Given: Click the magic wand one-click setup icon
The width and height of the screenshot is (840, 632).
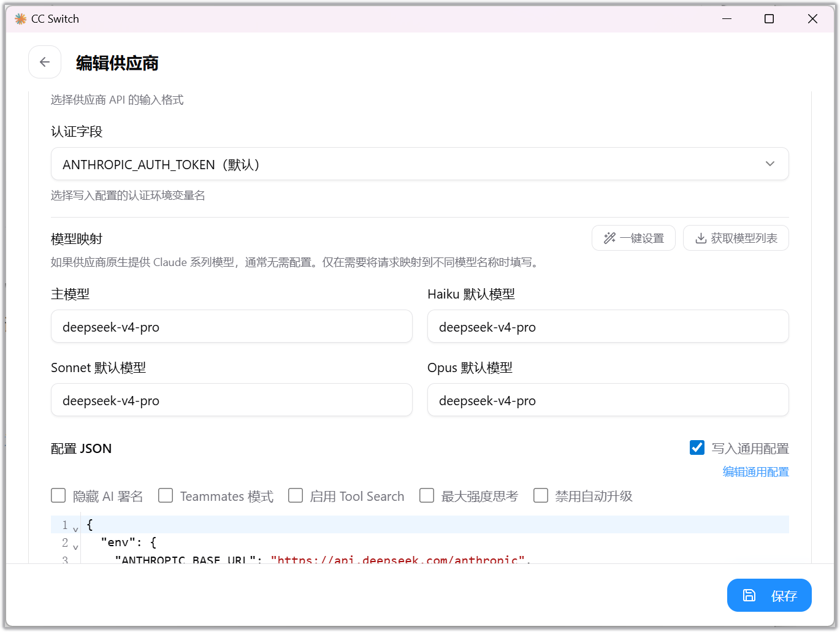Looking at the screenshot, I should click(x=609, y=238).
